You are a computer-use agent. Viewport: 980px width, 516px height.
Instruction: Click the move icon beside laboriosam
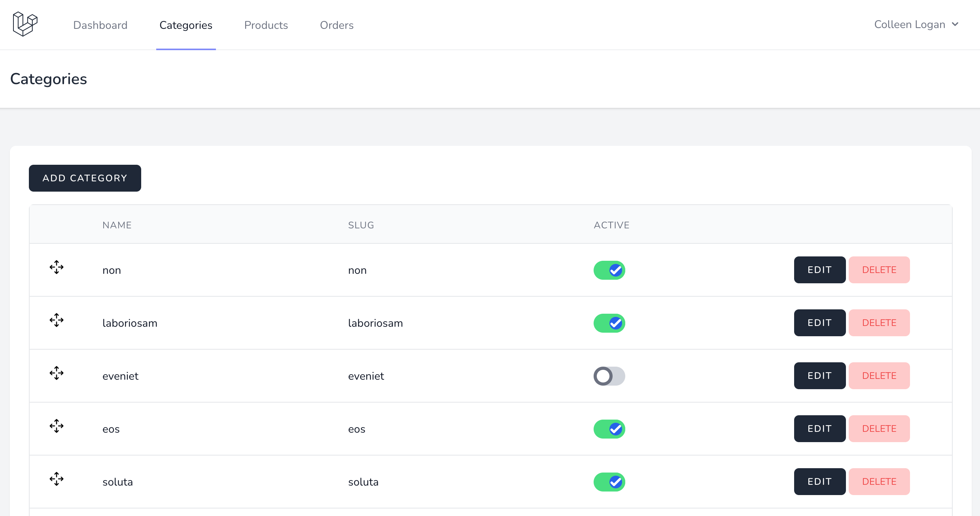coord(57,320)
